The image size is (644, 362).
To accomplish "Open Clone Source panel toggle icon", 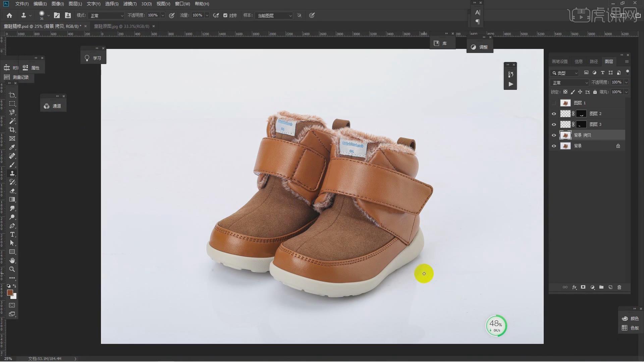I will click(68, 15).
